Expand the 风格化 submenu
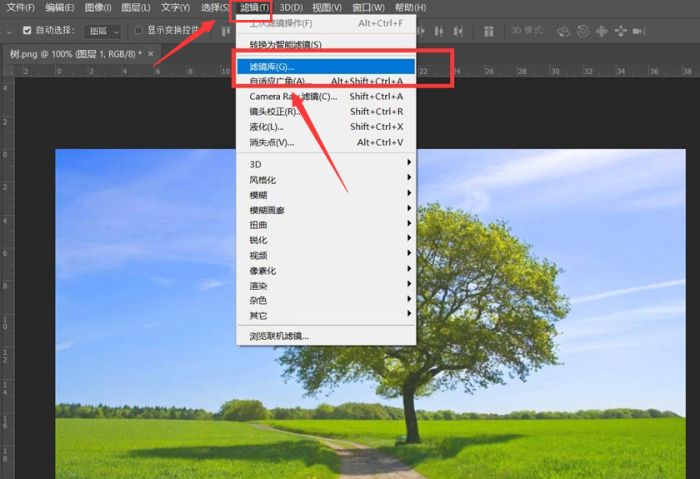The image size is (700, 479). pos(326,179)
